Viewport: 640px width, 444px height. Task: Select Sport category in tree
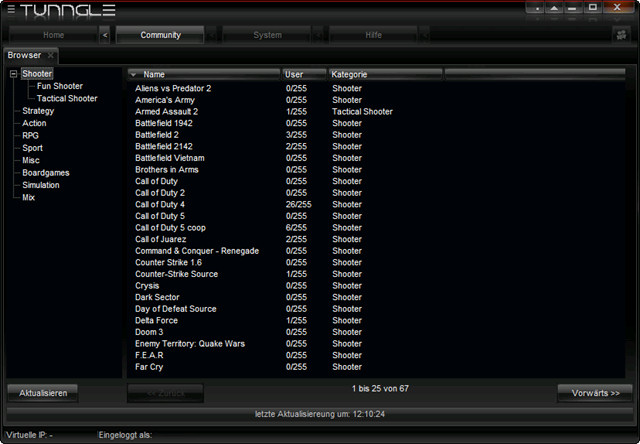click(x=32, y=148)
